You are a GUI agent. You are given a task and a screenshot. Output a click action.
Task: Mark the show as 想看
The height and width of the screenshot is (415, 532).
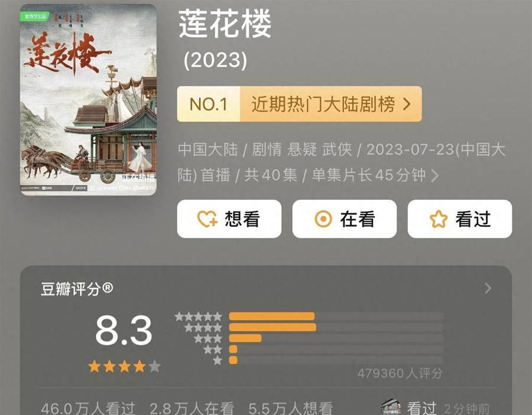pyautogui.click(x=229, y=219)
